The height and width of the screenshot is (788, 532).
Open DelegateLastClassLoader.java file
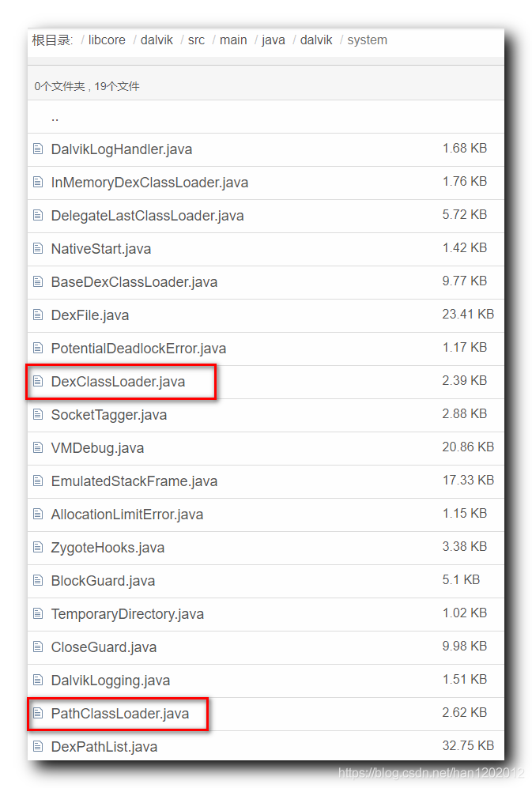[147, 216]
